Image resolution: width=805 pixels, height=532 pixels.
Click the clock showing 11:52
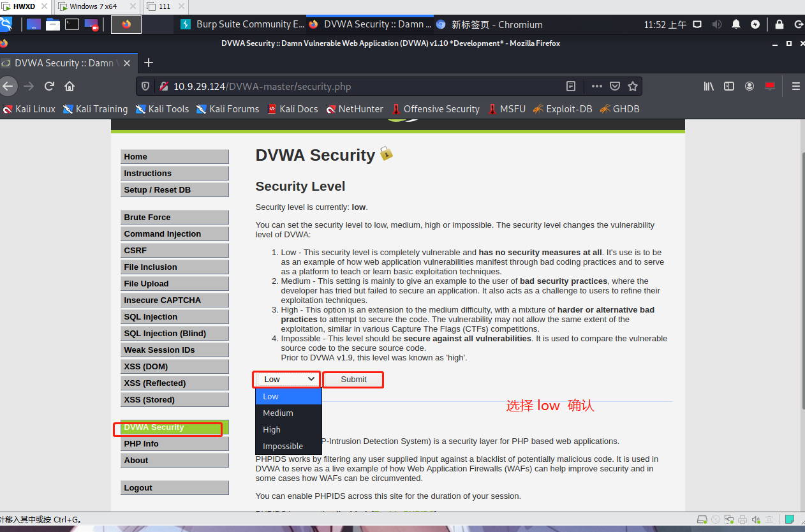(665, 25)
